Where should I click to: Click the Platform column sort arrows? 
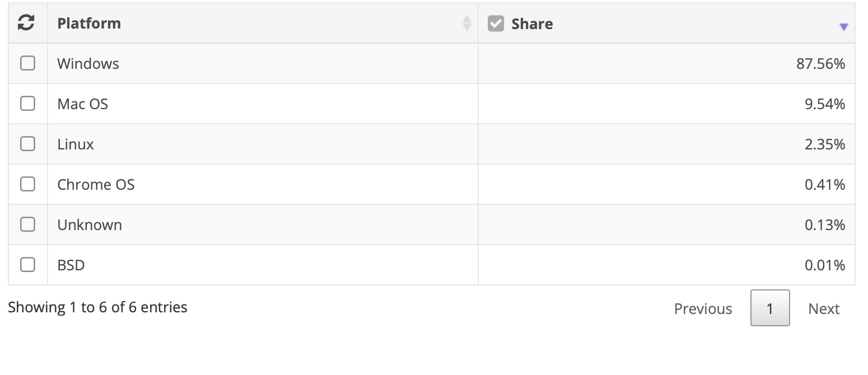coord(466,23)
